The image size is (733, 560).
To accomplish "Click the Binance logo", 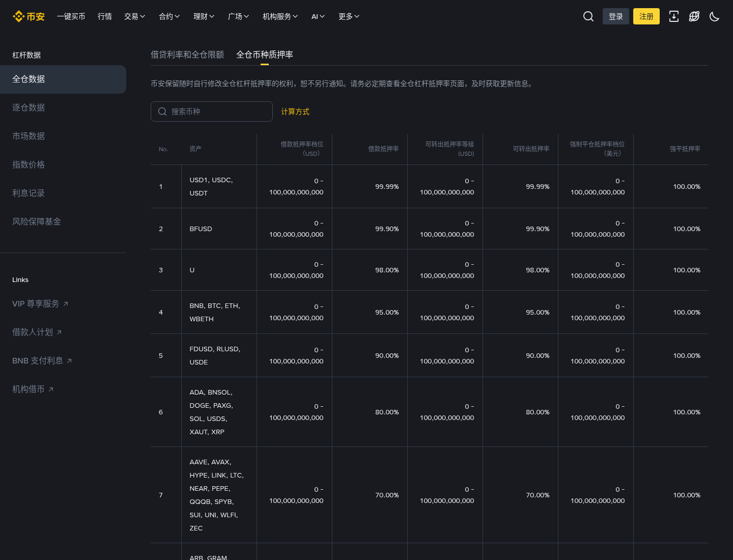I will pos(29,16).
